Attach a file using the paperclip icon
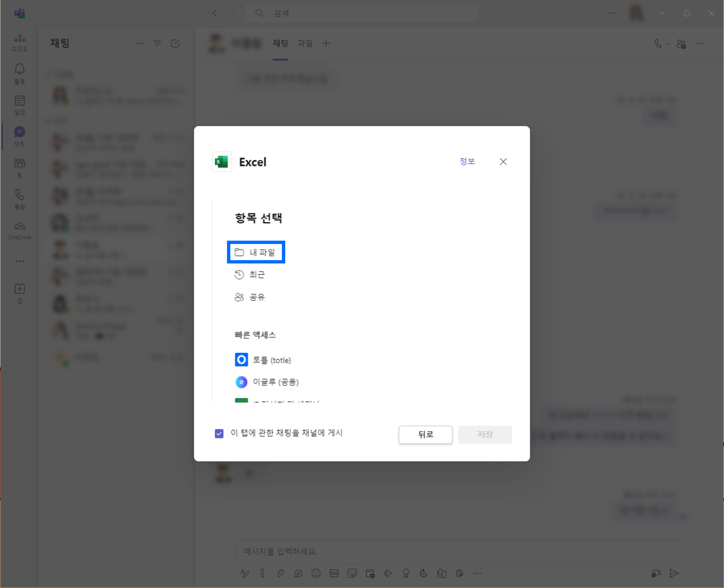 click(x=281, y=573)
